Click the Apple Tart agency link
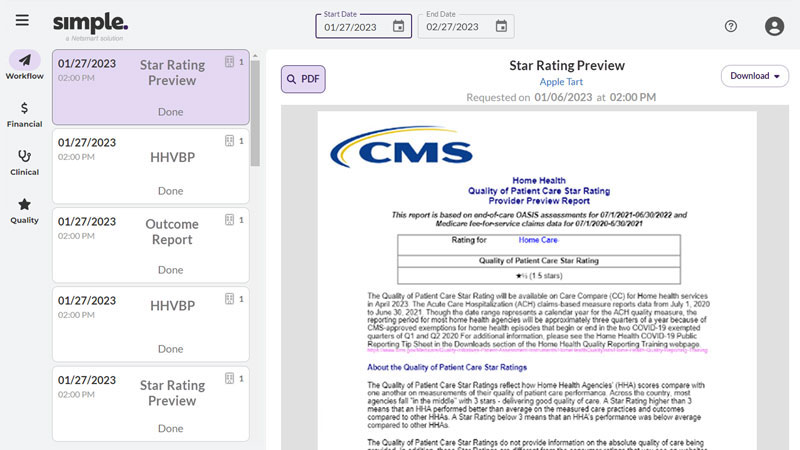Screen dimensions: 800x450 (566, 82)
